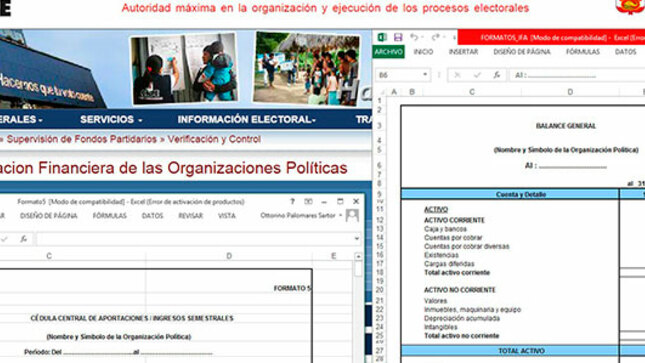The width and height of the screenshot is (645, 363).
Task: Click the Formato5 vertical scrollbar up arrow
Action: (358, 256)
